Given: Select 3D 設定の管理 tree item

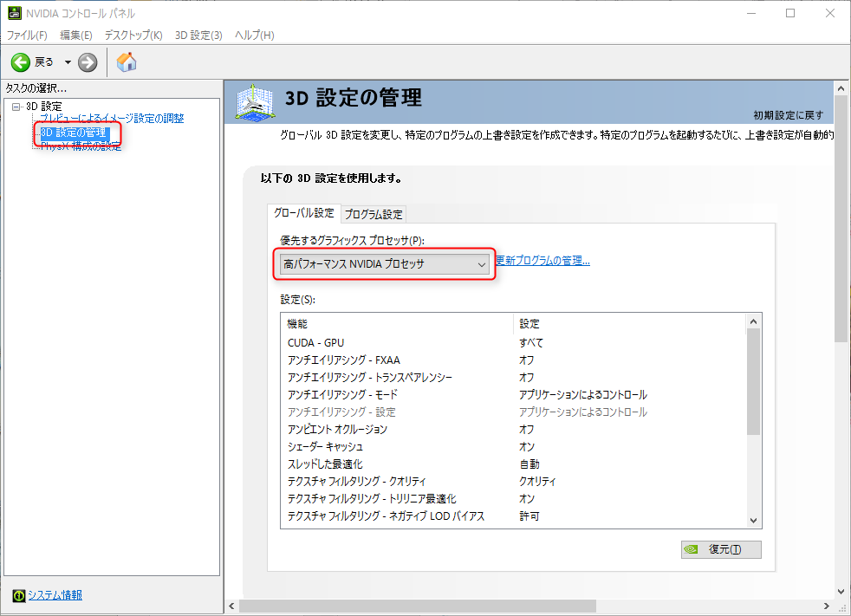Looking at the screenshot, I should click(75, 133).
